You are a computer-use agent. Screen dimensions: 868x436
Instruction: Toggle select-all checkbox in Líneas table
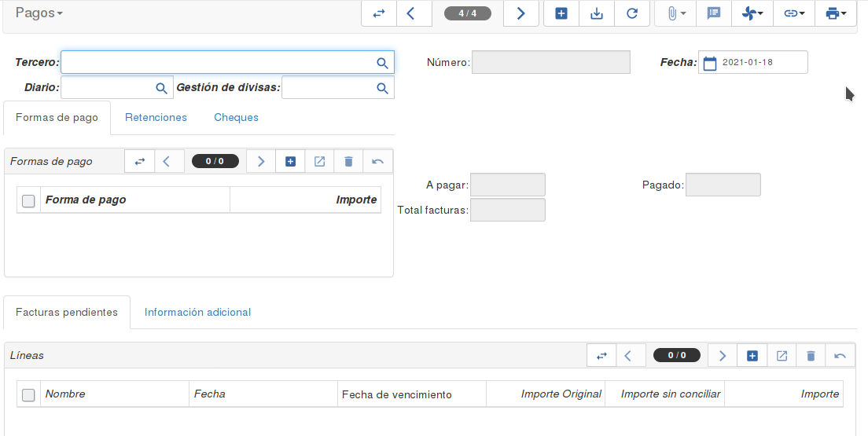pyautogui.click(x=28, y=395)
